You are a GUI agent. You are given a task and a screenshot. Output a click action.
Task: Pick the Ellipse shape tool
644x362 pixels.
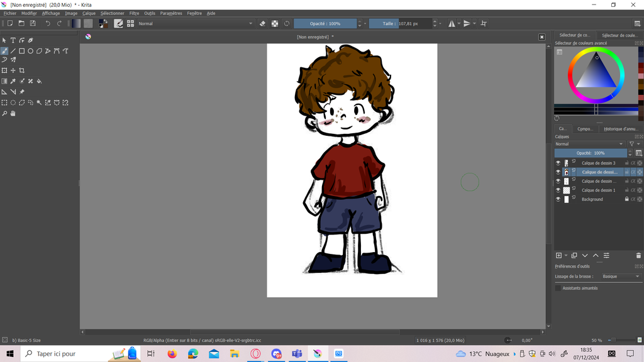point(30,51)
